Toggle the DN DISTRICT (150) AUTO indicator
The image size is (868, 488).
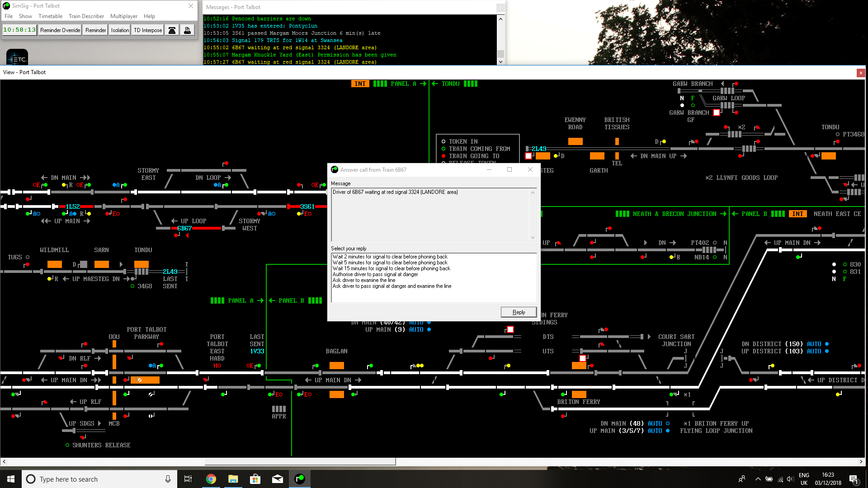[826, 344]
